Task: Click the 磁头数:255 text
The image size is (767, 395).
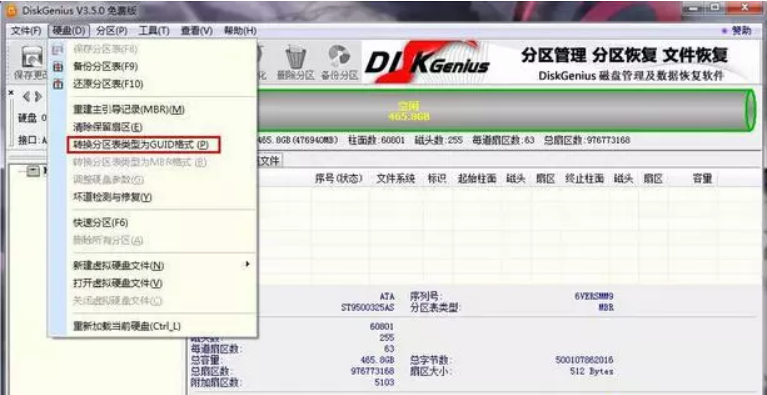Action: pos(438,140)
